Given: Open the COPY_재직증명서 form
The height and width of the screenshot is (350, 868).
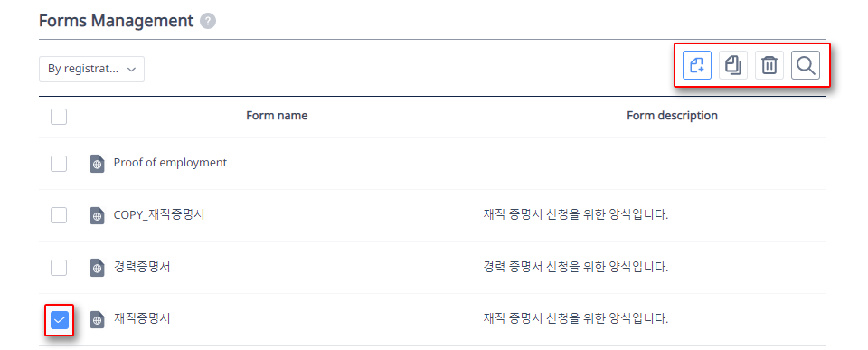Looking at the screenshot, I should (159, 215).
